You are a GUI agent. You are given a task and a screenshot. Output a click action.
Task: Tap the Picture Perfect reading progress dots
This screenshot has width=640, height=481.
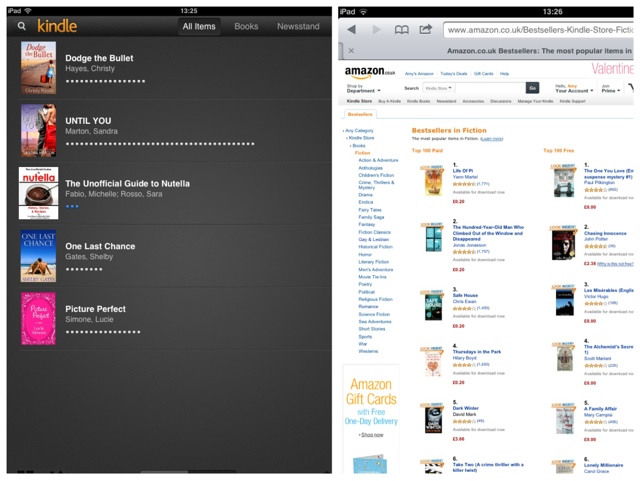coord(103,332)
